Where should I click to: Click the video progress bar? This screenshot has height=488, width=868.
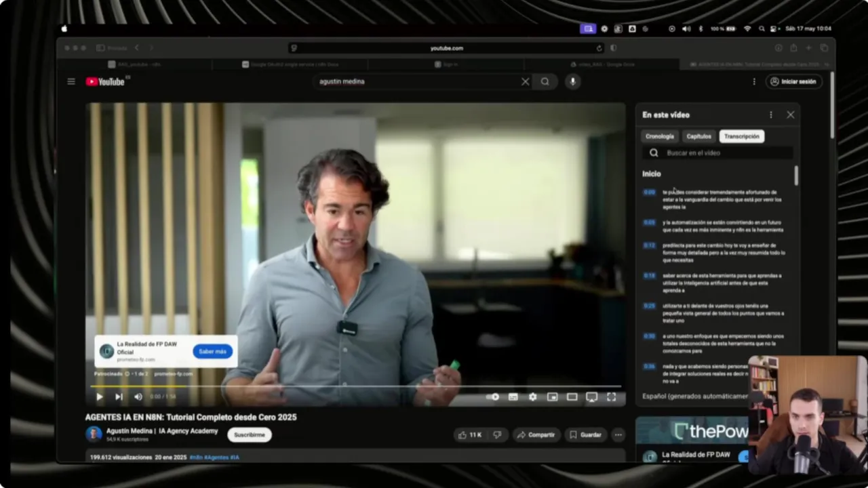[355, 386]
